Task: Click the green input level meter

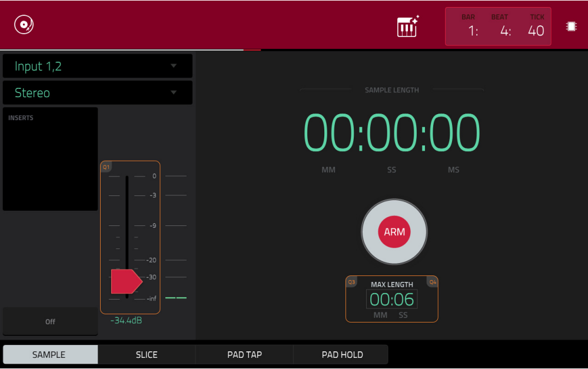Action: (x=176, y=298)
